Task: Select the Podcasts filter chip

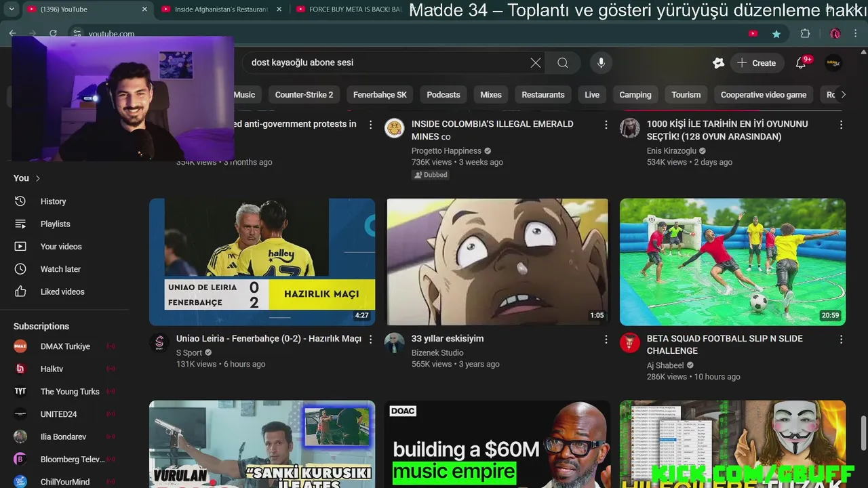Action: coord(443,95)
